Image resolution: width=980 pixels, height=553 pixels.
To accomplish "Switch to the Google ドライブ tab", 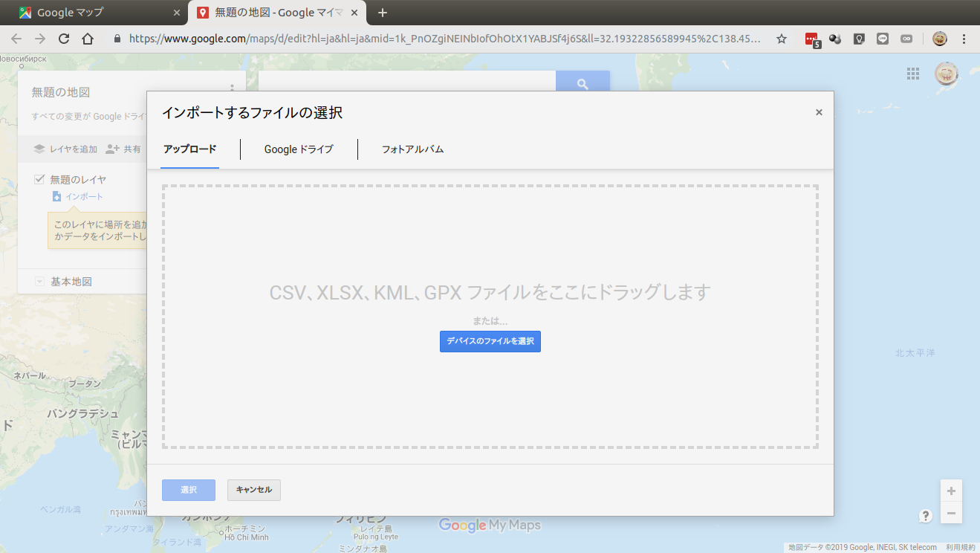I will pyautogui.click(x=299, y=149).
